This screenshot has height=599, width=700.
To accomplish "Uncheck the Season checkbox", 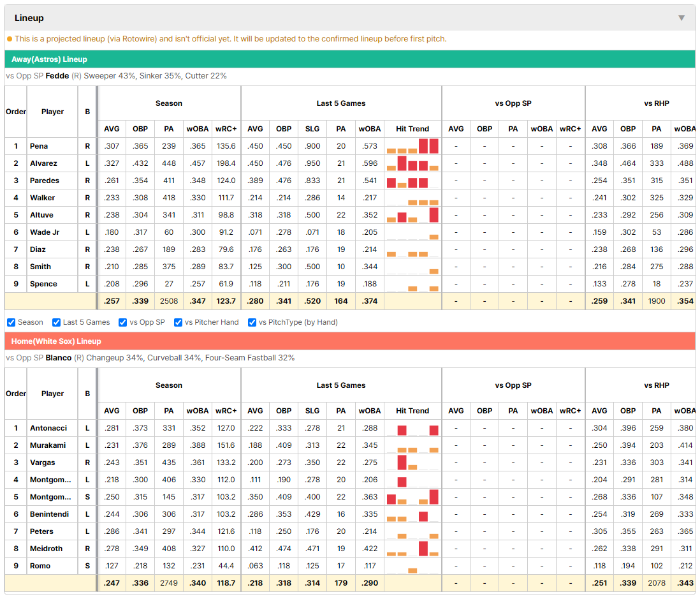I will pos(11,322).
